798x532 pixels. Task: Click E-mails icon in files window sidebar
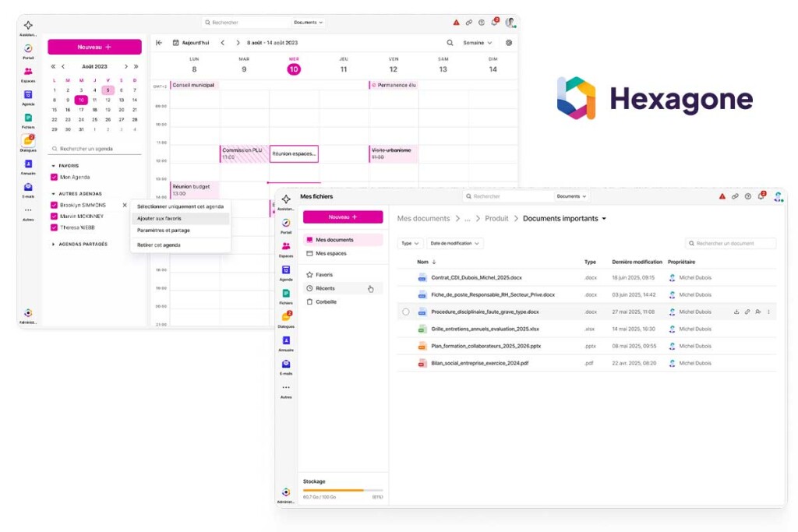[x=286, y=365]
